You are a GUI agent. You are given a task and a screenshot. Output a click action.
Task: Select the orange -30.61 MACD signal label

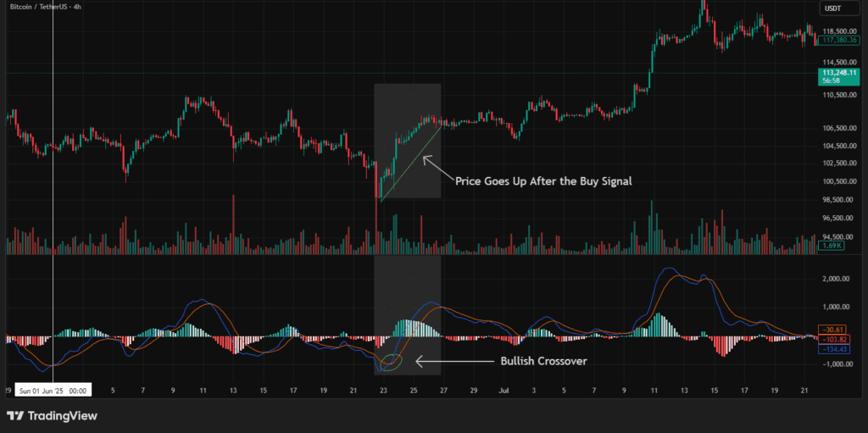(x=830, y=329)
